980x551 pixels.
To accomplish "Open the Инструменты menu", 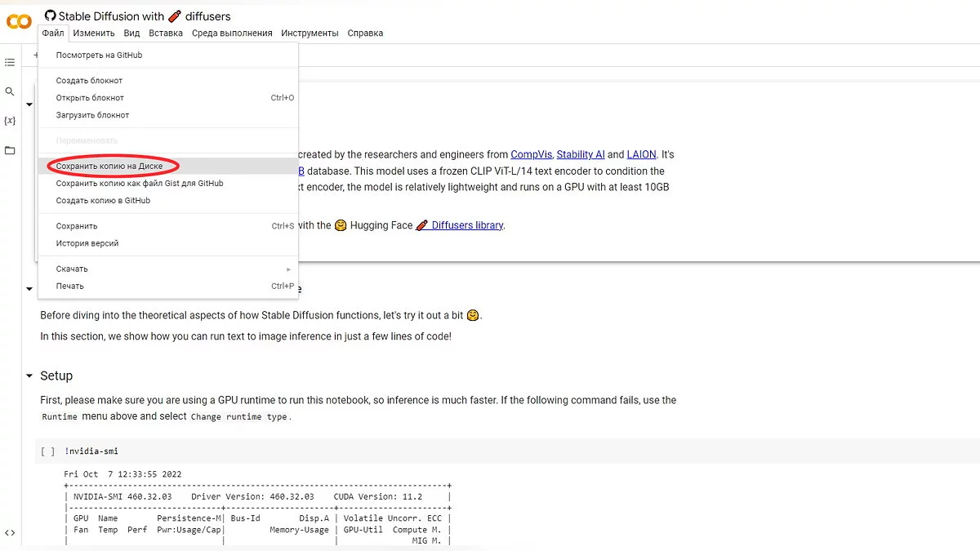I will [310, 33].
